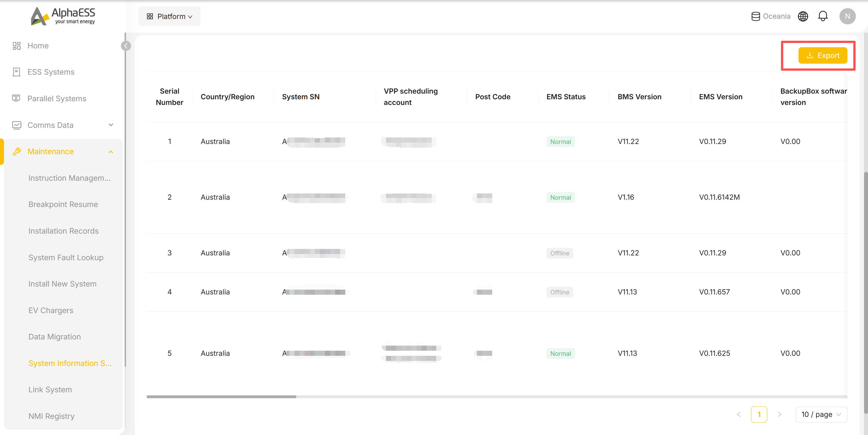Image resolution: width=868 pixels, height=435 pixels.
Task: Click the BMS version V1.16
Action: 626,197
